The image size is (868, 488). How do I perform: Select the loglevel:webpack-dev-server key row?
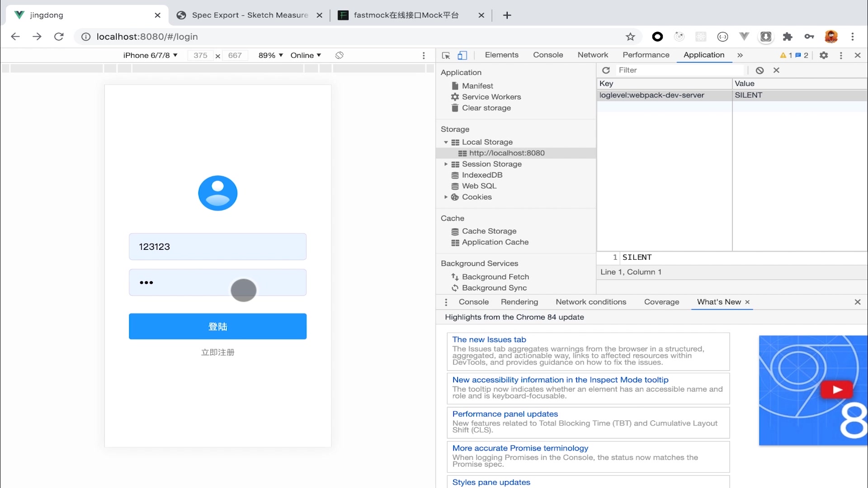[651, 95]
